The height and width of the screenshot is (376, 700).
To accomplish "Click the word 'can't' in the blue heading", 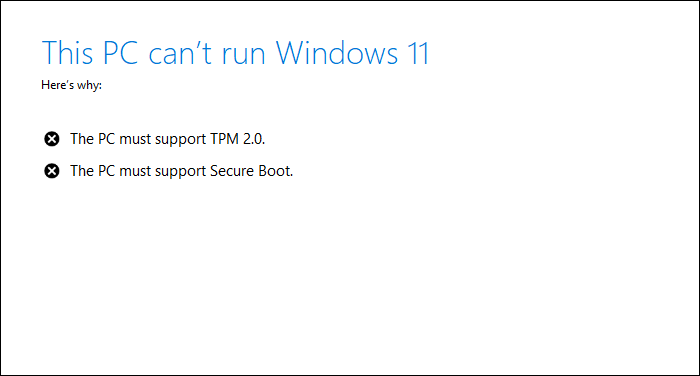I will point(179,54).
